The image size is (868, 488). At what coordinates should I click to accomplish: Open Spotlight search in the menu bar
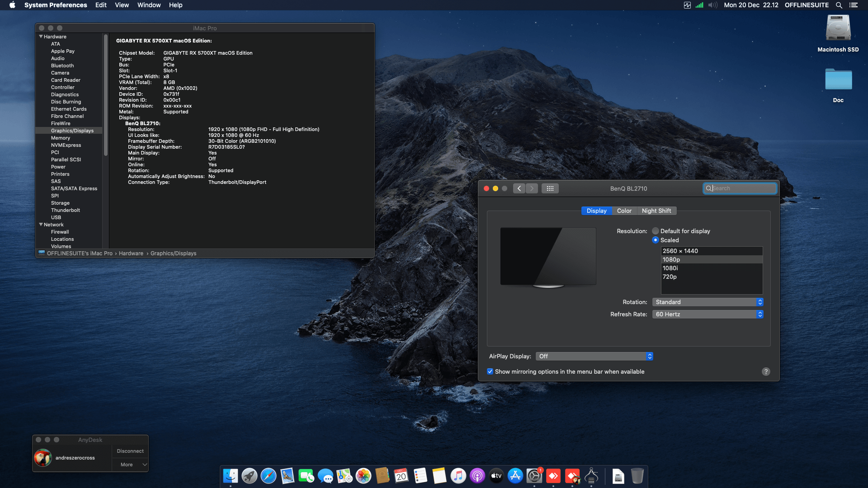[839, 5]
